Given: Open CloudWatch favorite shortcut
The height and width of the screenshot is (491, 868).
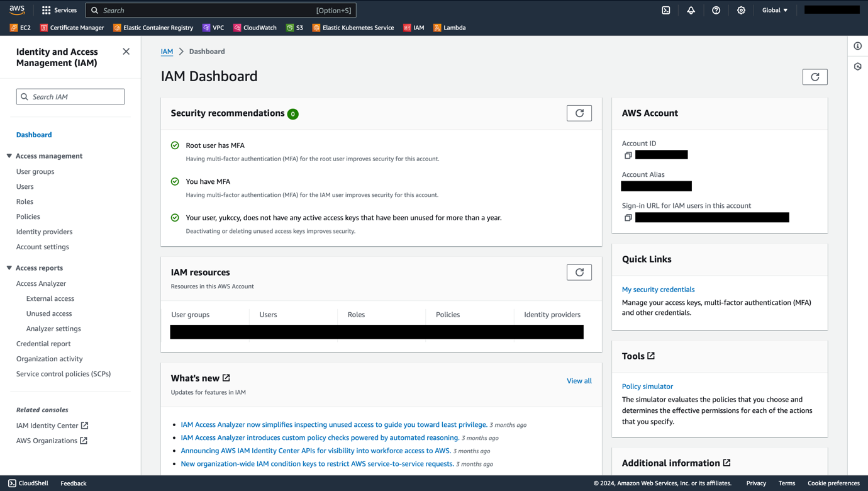Looking at the screenshot, I should click(x=255, y=28).
